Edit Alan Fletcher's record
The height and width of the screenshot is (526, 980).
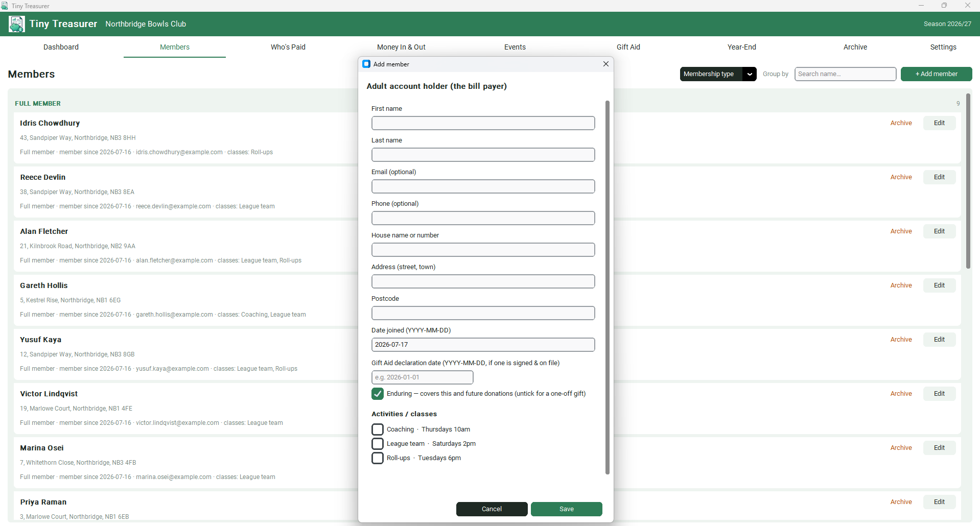click(940, 231)
